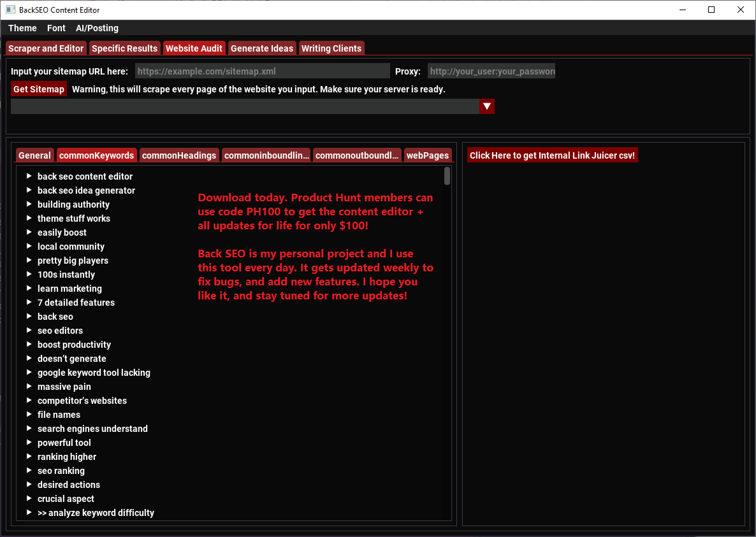
Task: Open the Theme menu
Action: (x=22, y=28)
